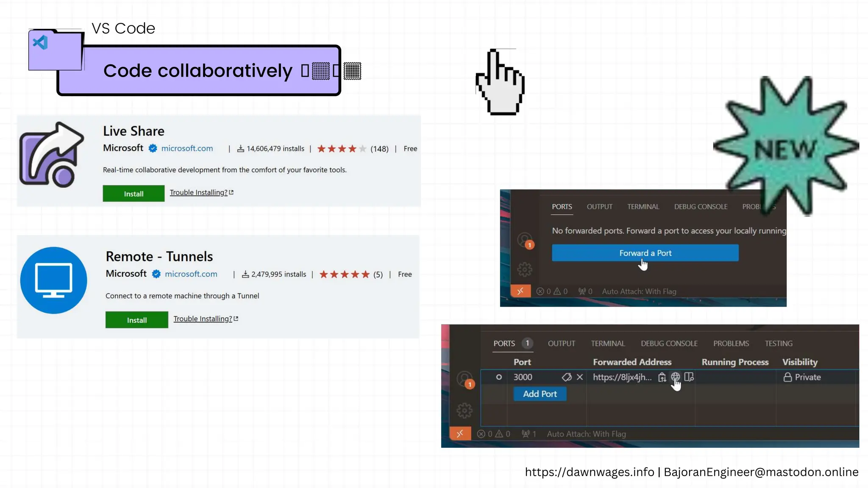Click 14,606,479 installs text
Viewport: 868px width, 488px height.
click(x=275, y=149)
